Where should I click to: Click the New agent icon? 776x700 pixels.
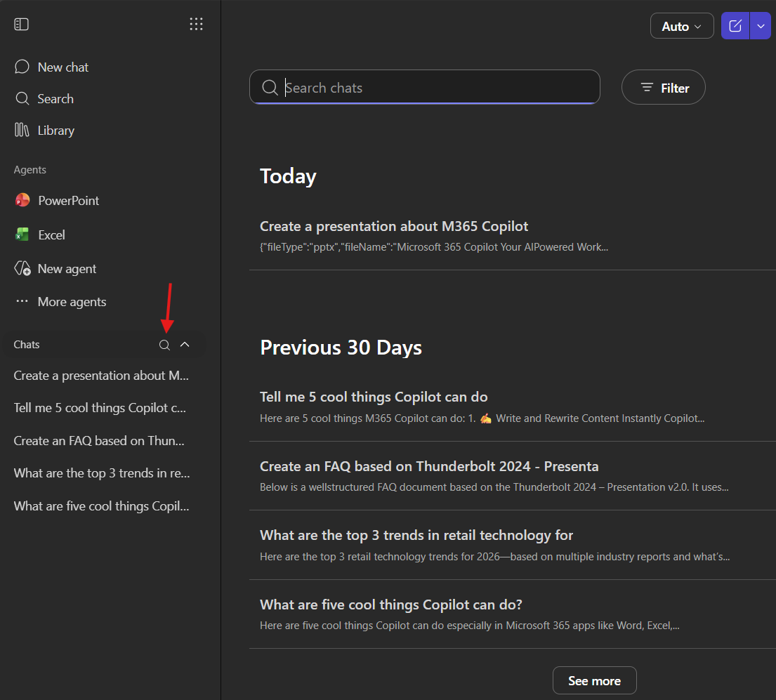[x=22, y=269]
